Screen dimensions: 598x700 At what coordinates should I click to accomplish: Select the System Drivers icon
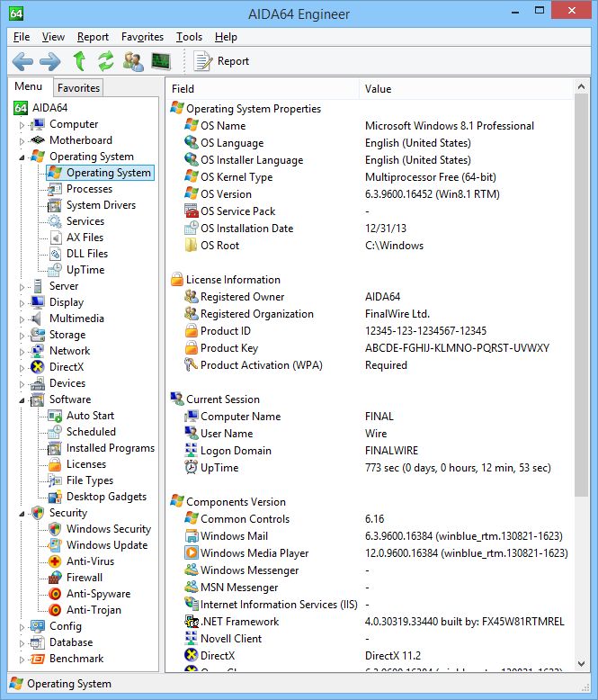tap(55, 205)
